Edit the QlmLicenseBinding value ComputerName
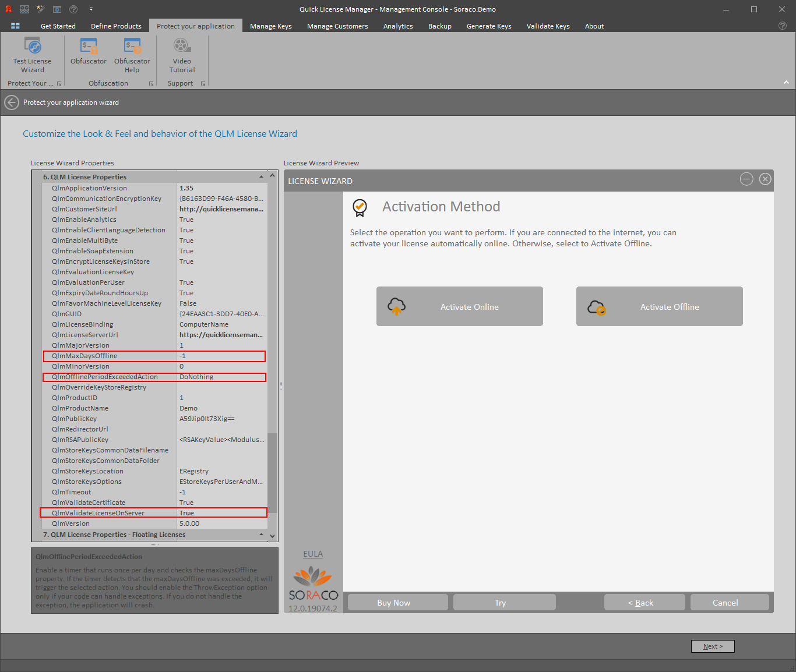The width and height of the screenshot is (796, 672). 222,324
